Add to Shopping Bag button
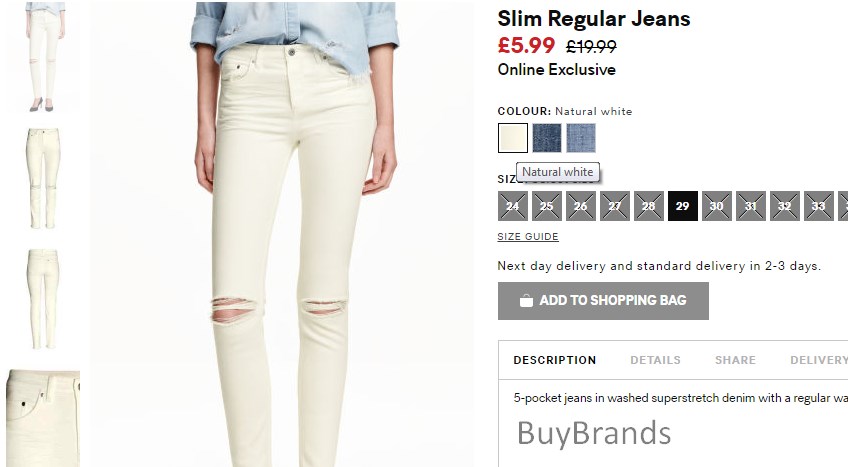The image size is (848, 467). point(603,301)
